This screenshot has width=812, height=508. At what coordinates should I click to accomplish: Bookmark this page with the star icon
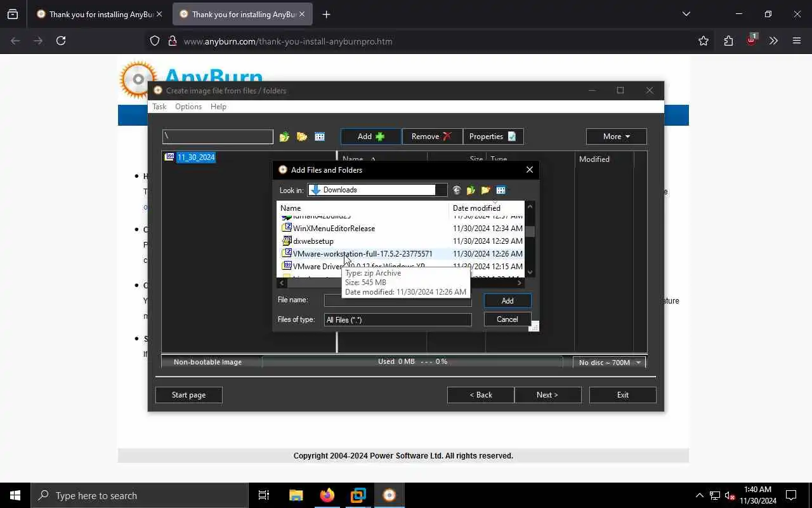click(704, 41)
